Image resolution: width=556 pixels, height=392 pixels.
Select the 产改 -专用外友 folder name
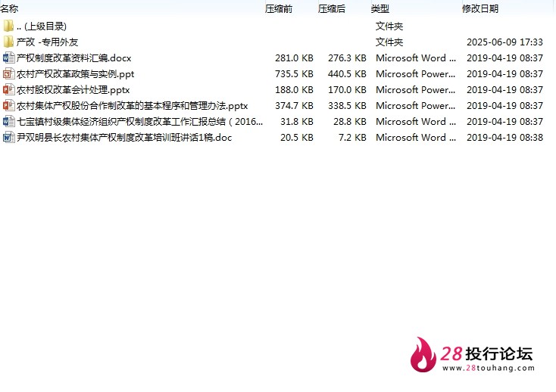47,42
